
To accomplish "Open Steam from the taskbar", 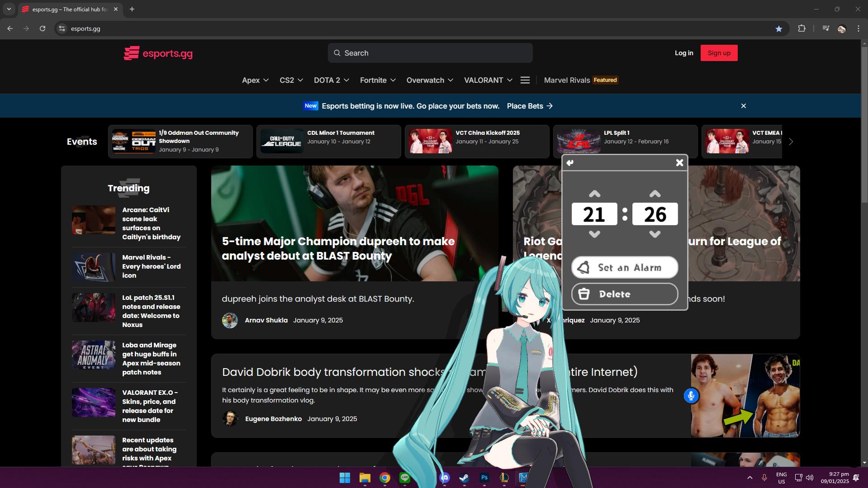I will pos(464,478).
